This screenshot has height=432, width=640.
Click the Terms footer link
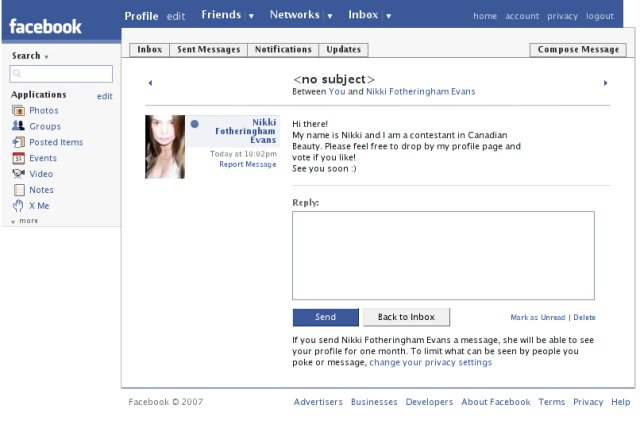tap(551, 402)
